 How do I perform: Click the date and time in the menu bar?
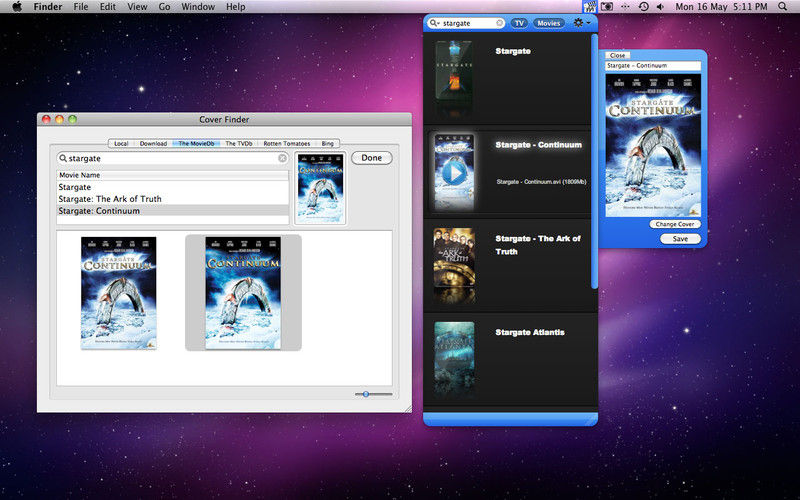pyautogui.click(x=721, y=7)
